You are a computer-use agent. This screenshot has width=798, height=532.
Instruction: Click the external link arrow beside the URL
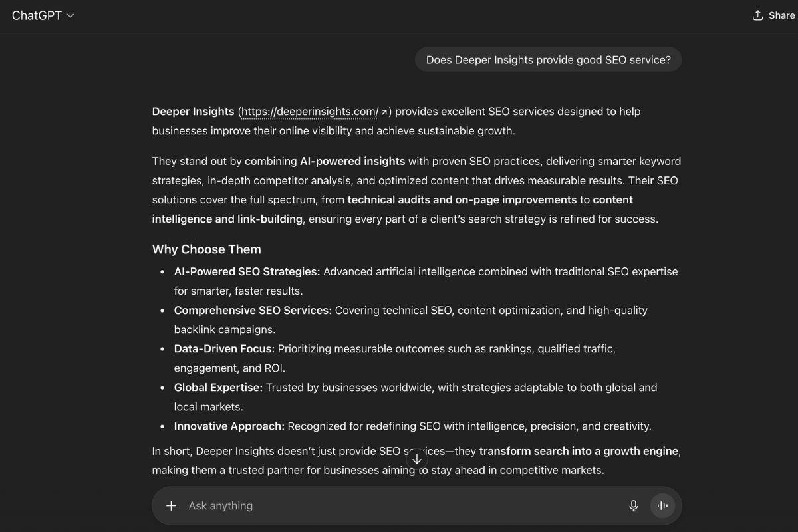click(384, 111)
